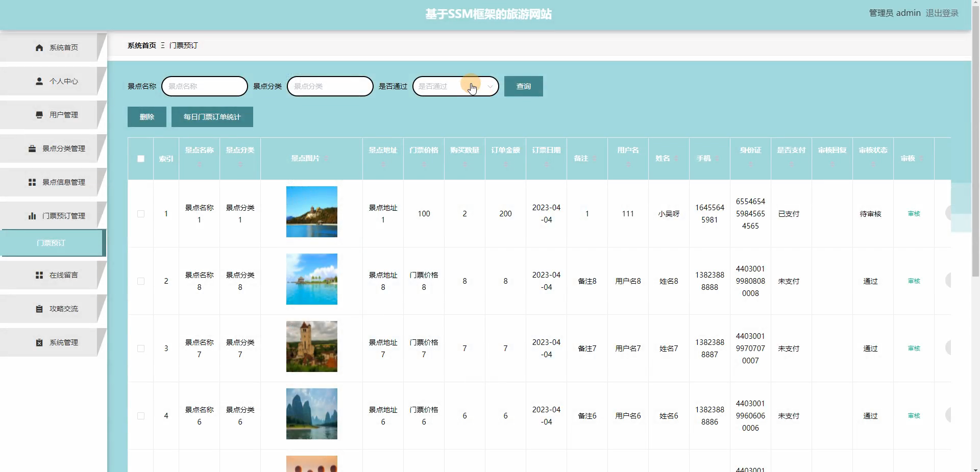Sort table by 订单金额 column arrows
Screen dimensions: 980x472
coord(505,164)
